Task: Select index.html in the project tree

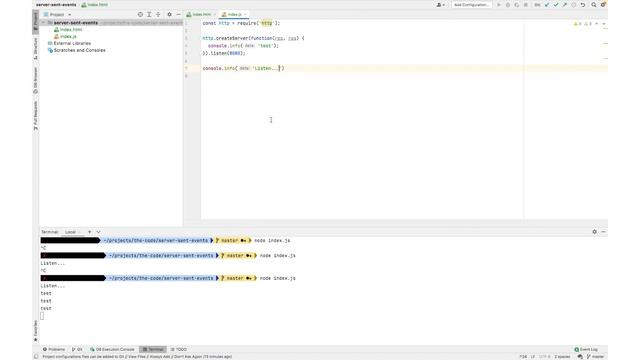Action: click(x=71, y=29)
